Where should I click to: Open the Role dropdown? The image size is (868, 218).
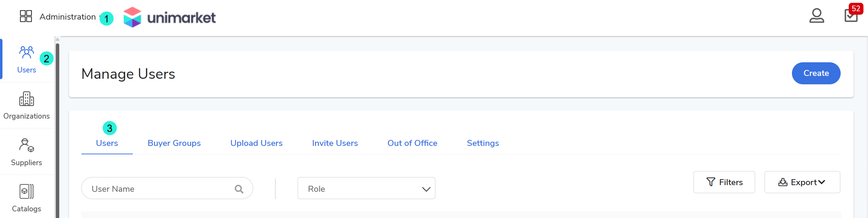pyautogui.click(x=366, y=189)
